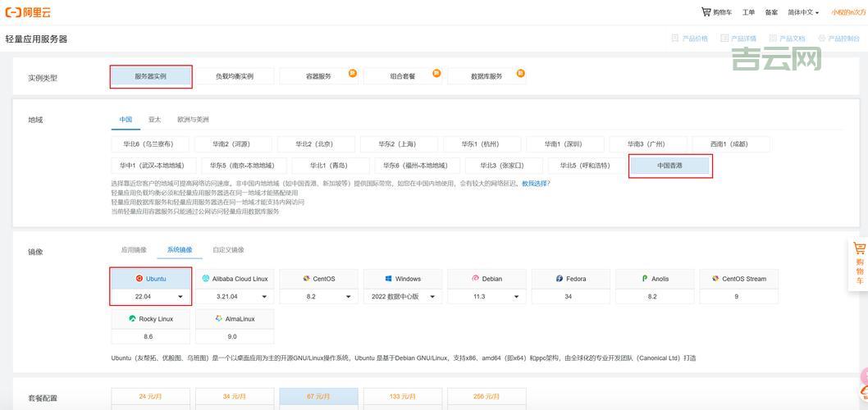Click the 产品详情 icon

(724, 39)
